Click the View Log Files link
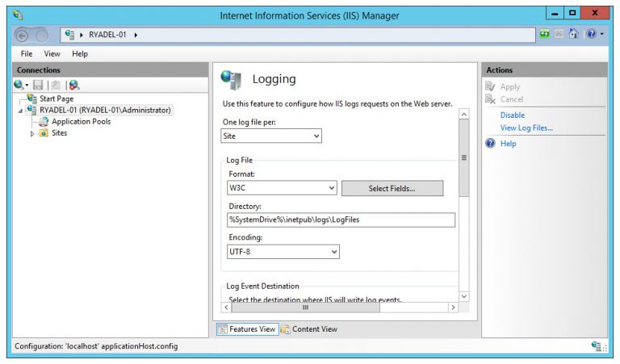The image size is (620, 364). pos(526,128)
